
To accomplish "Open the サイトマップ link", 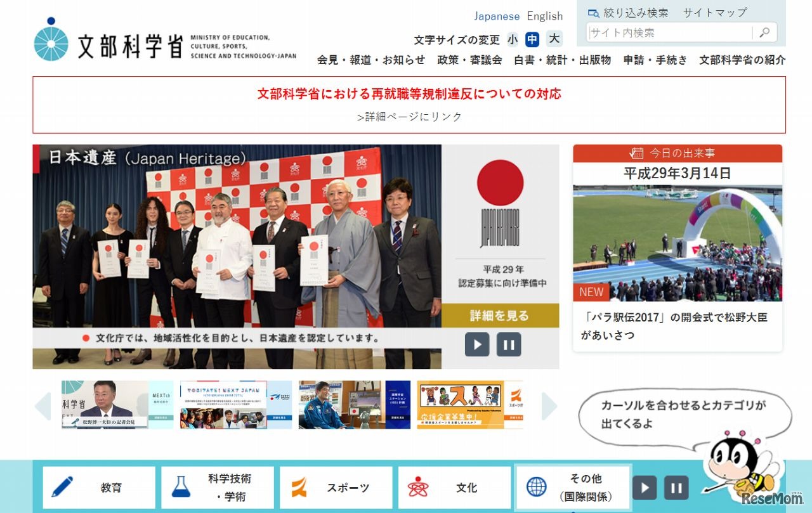I will (x=715, y=13).
